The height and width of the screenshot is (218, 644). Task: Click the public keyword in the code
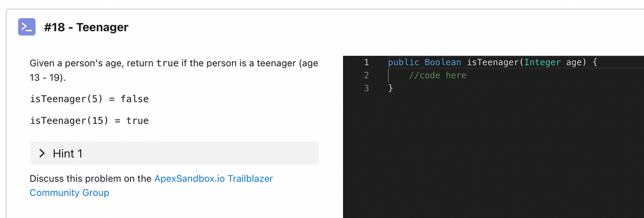pos(404,62)
